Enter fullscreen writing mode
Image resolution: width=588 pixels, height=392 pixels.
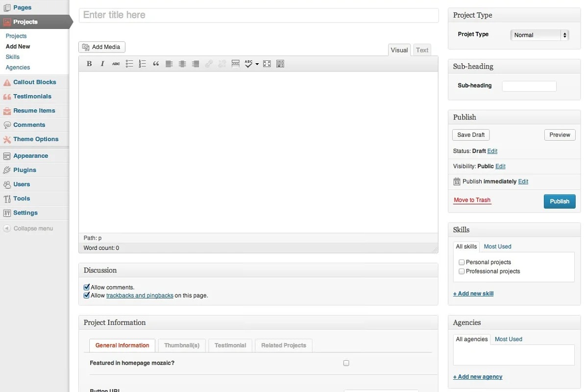pos(267,64)
